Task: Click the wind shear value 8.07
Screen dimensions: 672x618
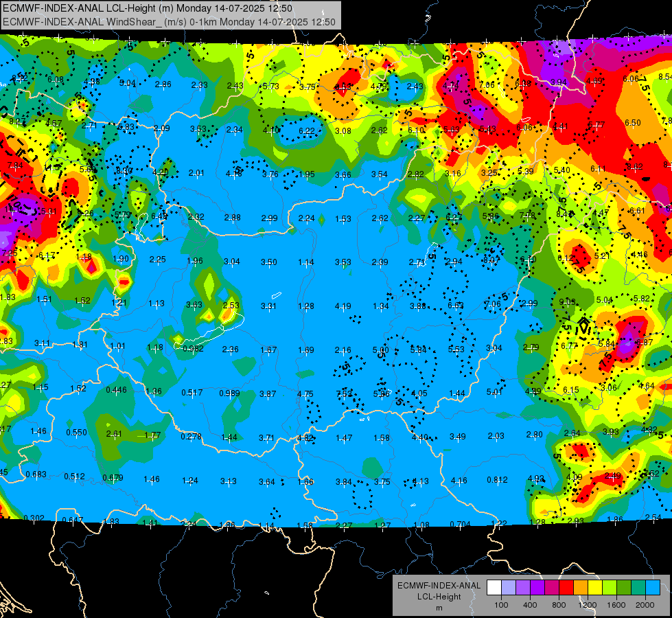Action: pyautogui.click(x=491, y=260)
